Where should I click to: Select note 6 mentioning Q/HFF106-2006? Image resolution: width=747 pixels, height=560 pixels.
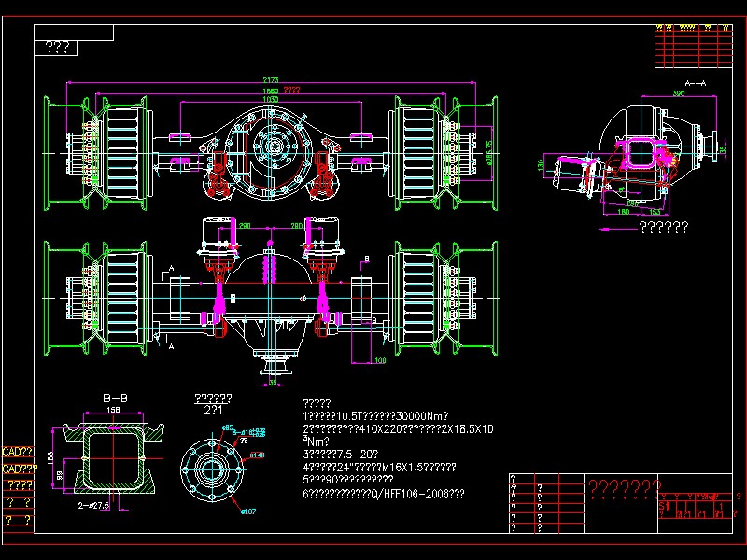coord(384,494)
